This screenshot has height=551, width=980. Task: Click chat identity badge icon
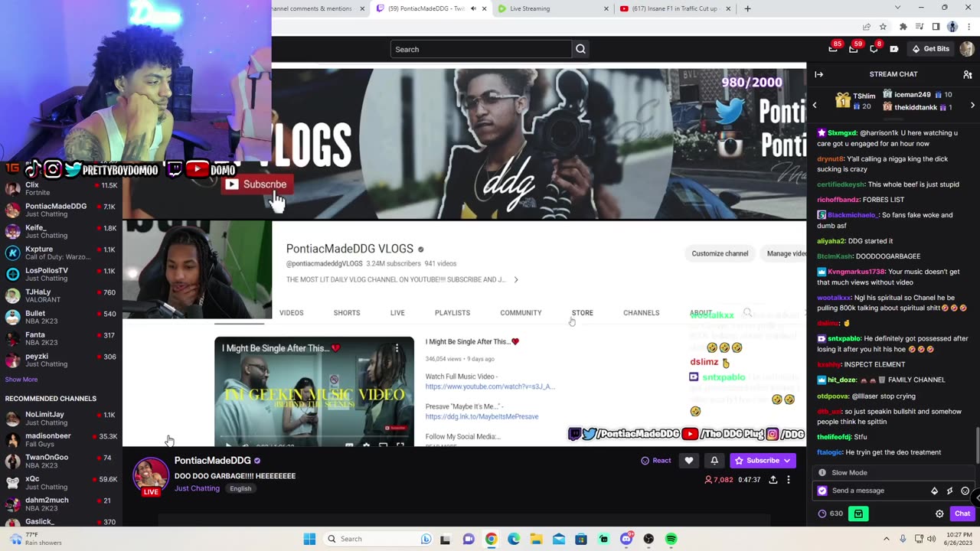pyautogui.click(x=822, y=491)
